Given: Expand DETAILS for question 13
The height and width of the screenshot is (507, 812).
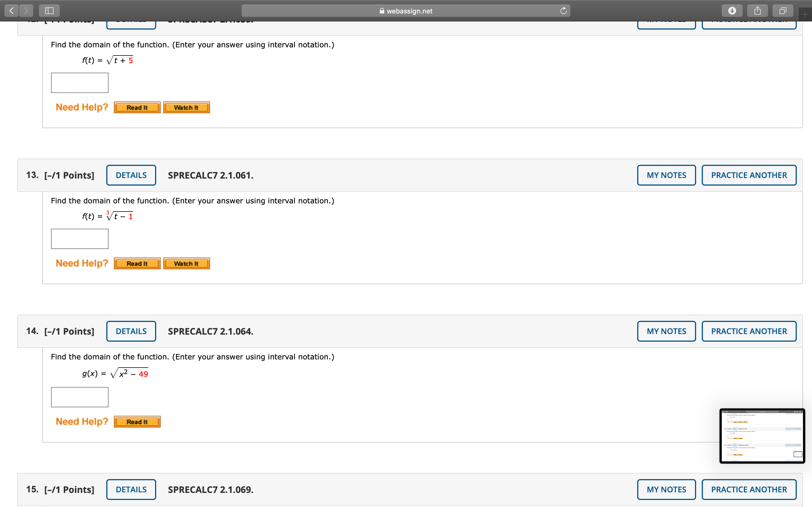Looking at the screenshot, I should point(131,175).
